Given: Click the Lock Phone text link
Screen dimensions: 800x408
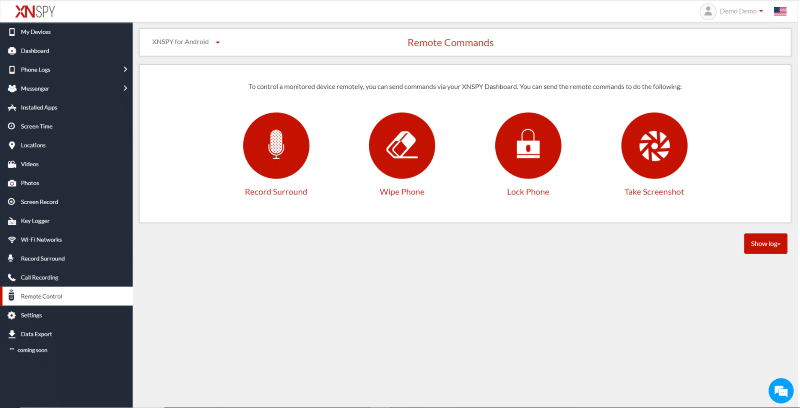Looking at the screenshot, I should point(528,192).
